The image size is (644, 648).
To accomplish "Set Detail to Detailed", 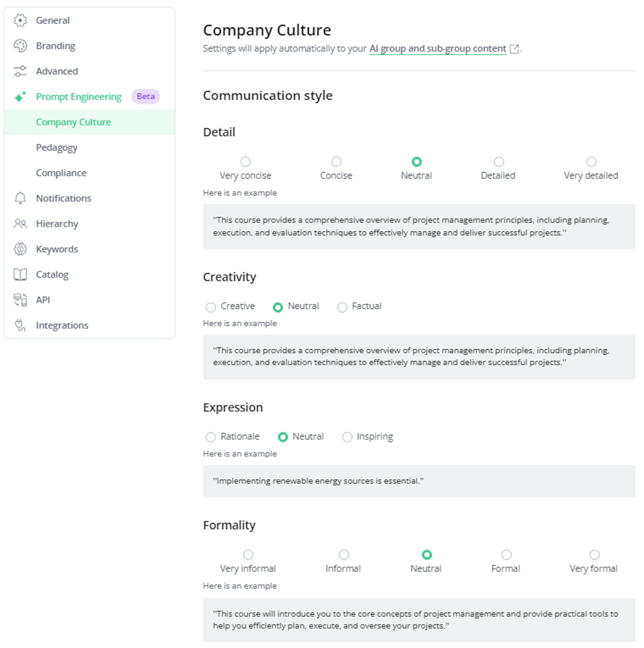I will (499, 162).
